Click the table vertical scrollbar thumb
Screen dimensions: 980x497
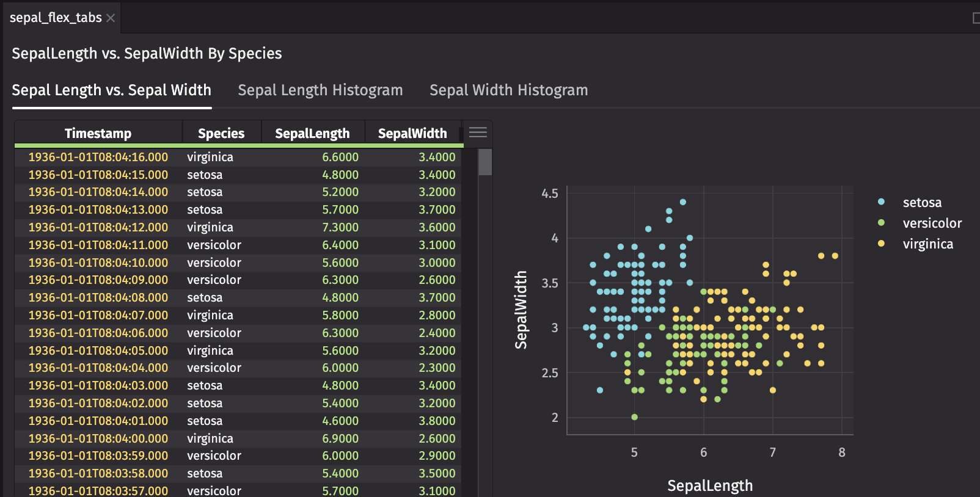pos(485,162)
